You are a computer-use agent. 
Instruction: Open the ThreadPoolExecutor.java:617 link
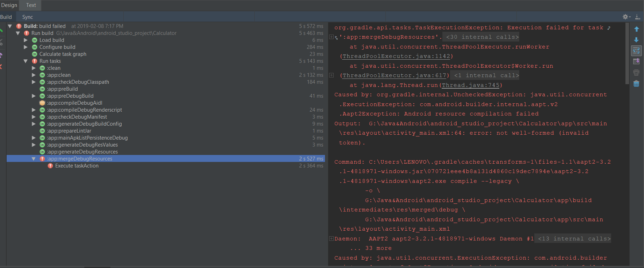[395, 75]
